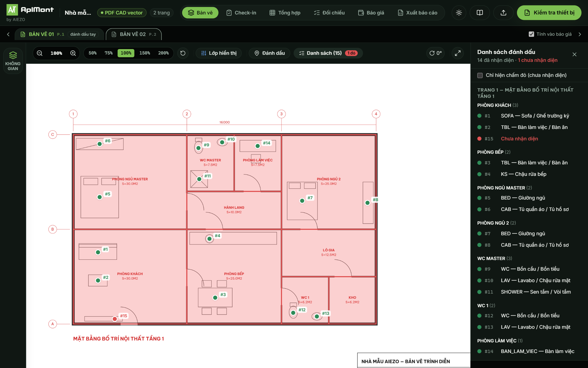Expand the drawing to fullscreen
The image size is (588, 368).
click(458, 53)
